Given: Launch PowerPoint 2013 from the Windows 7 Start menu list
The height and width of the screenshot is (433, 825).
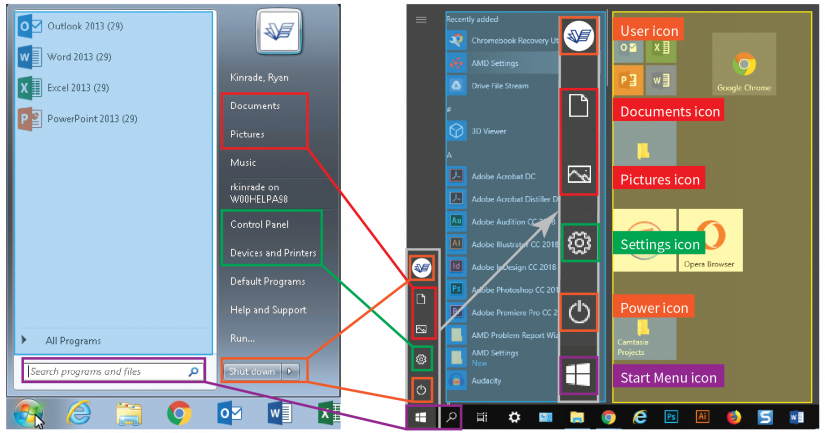Looking at the screenshot, I should [x=78, y=119].
